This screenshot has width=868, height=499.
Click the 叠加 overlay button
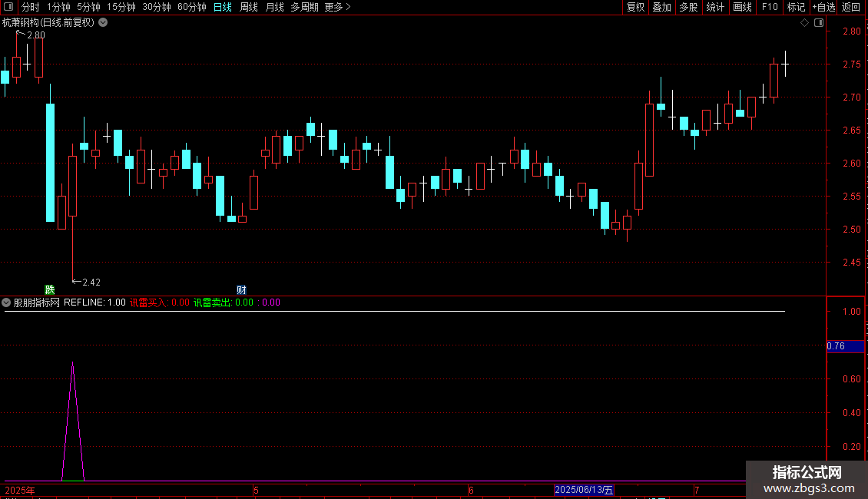(x=661, y=7)
